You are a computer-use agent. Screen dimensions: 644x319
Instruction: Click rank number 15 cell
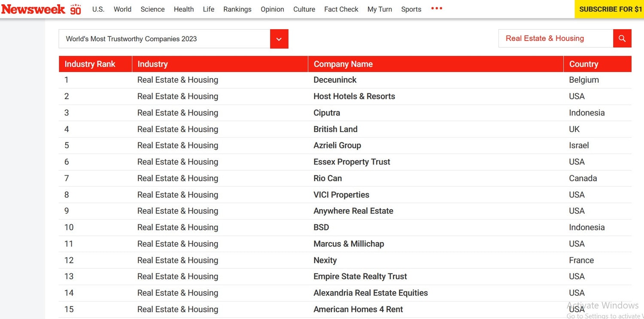tap(69, 309)
